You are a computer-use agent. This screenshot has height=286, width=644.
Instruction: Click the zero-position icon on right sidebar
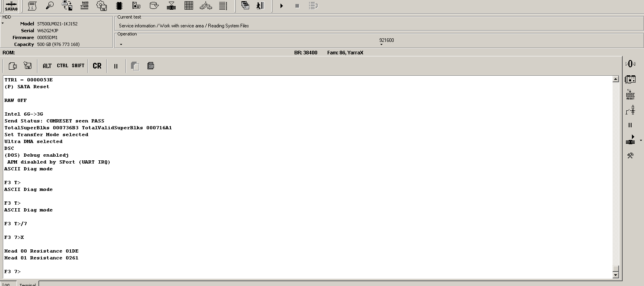coord(630,64)
